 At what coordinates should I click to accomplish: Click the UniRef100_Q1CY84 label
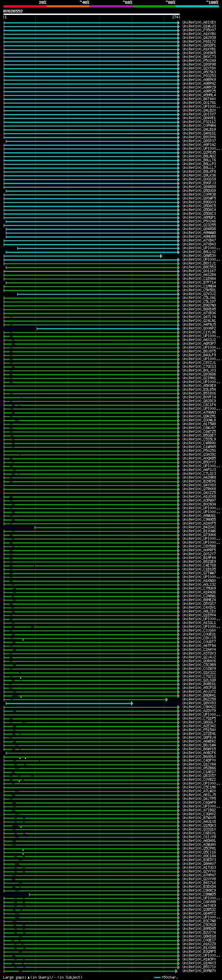click(199, 764)
